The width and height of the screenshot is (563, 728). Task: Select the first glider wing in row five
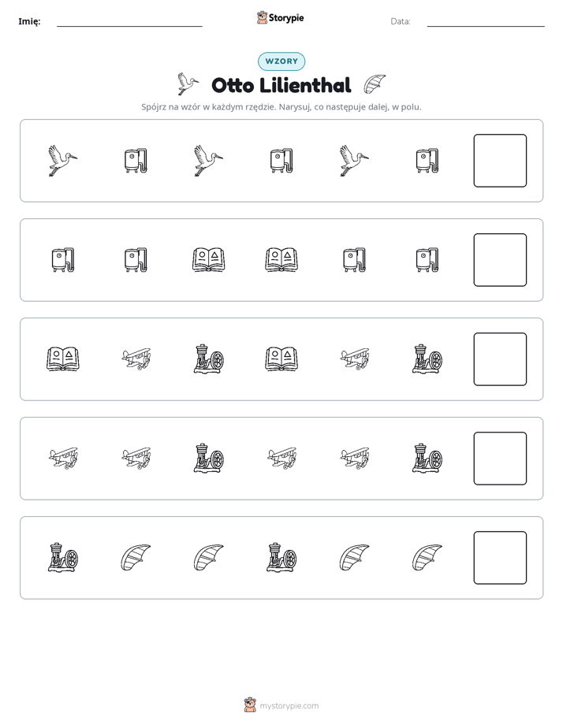click(136, 558)
